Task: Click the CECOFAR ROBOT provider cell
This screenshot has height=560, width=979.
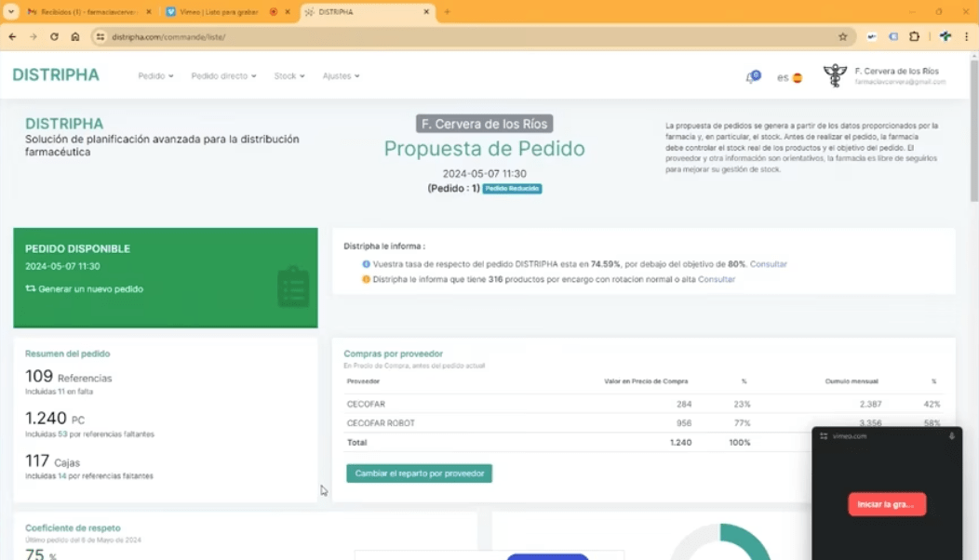Action: [381, 422]
